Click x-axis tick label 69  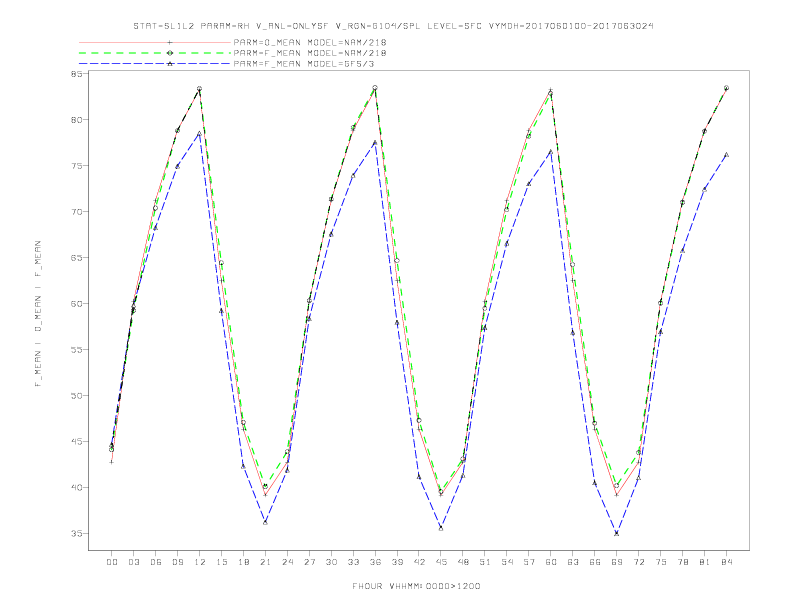[617, 562]
